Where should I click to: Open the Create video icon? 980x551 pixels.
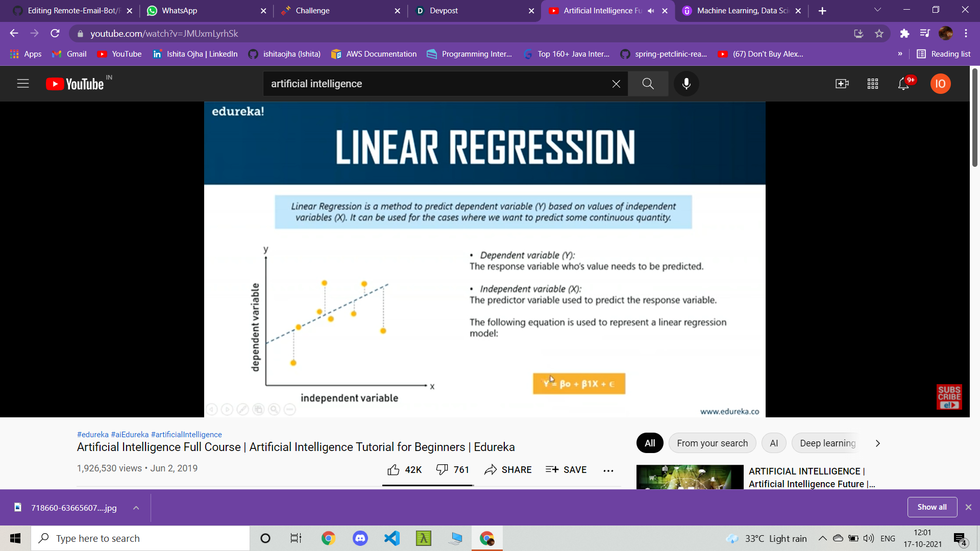(x=842, y=84)
